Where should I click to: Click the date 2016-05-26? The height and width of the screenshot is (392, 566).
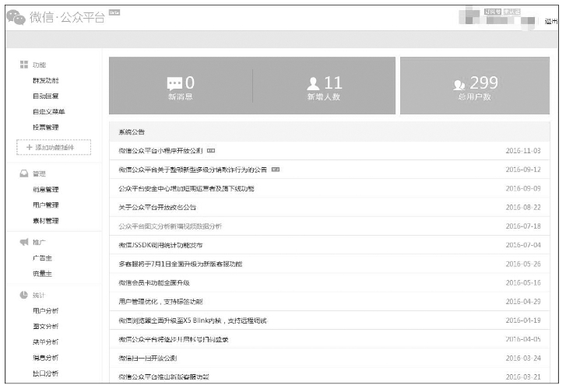click(x=523, y=264)
